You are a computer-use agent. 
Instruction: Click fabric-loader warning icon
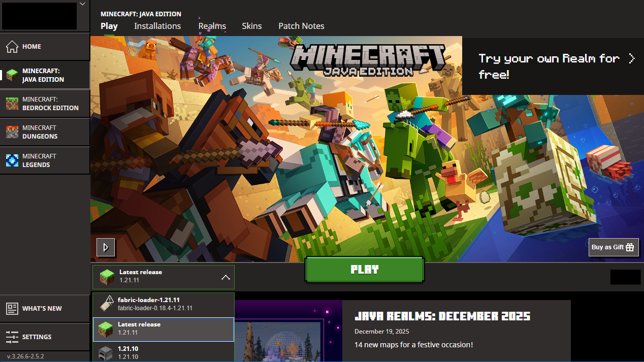click(x=106, y=304)
